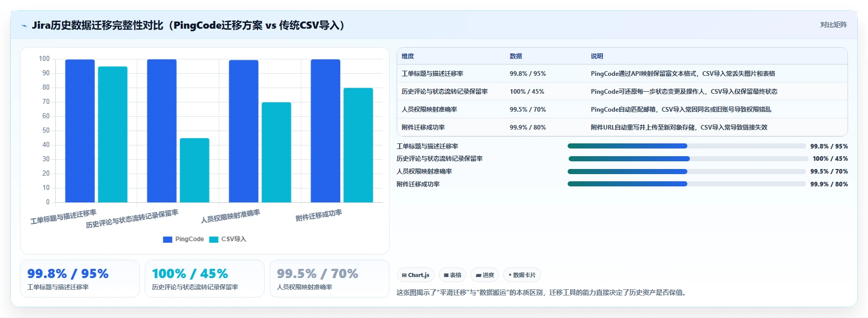Click x-axis label 附件迁移成功率 under the chart

click(318, 216)
